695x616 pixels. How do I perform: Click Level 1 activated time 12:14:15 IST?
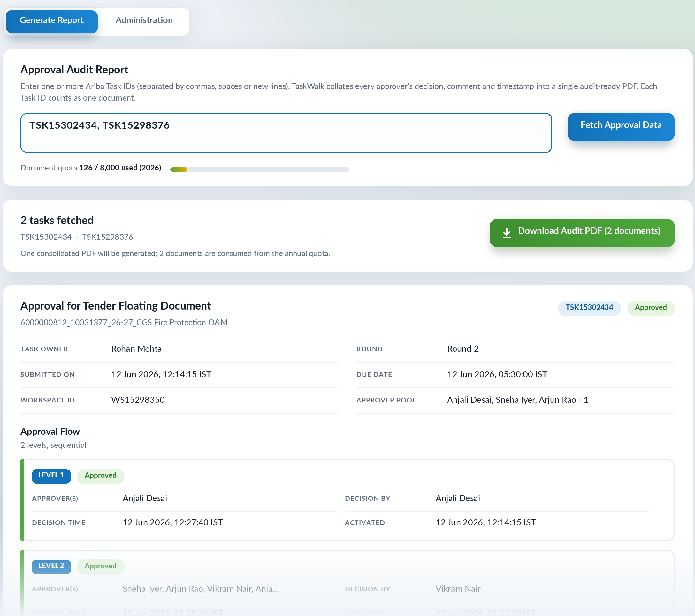pos(485,522)
